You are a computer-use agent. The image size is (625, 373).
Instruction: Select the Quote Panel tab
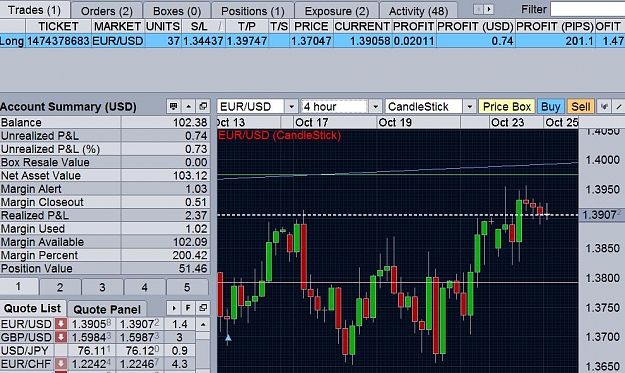coord(107,309)
